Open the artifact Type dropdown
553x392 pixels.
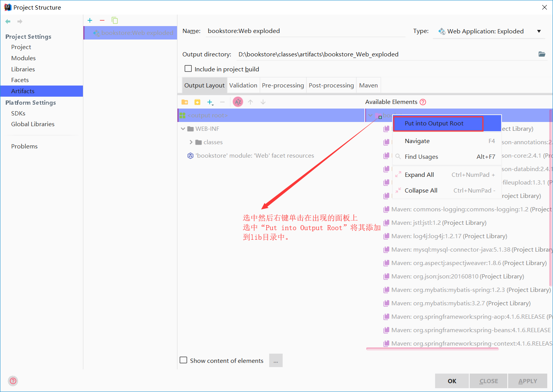539,31
